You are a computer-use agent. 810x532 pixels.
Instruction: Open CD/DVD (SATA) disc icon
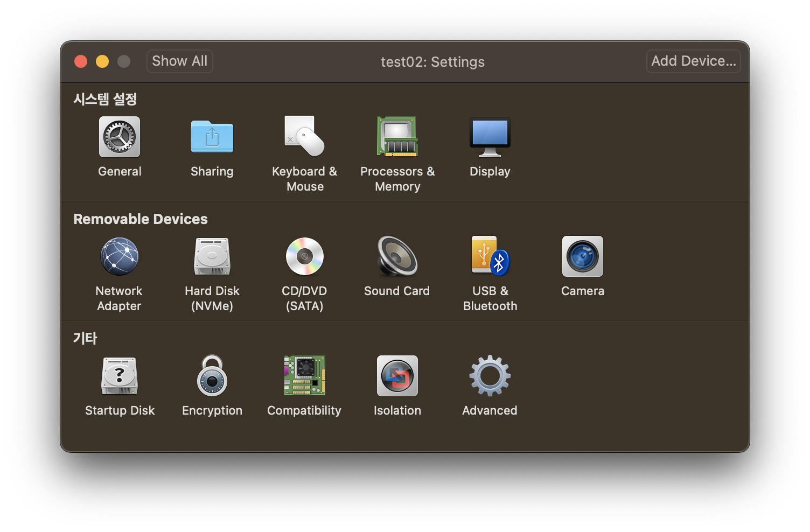(x=305, y=256)
